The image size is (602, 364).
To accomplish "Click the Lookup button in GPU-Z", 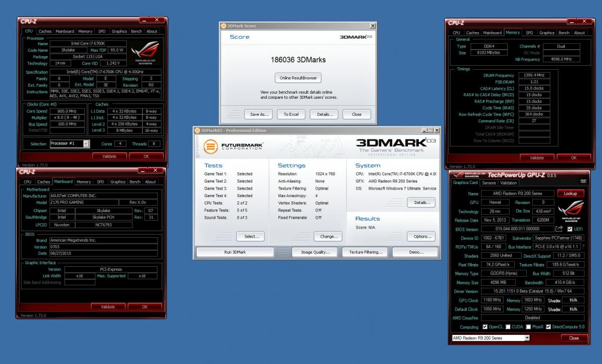I will pos(570,193).
